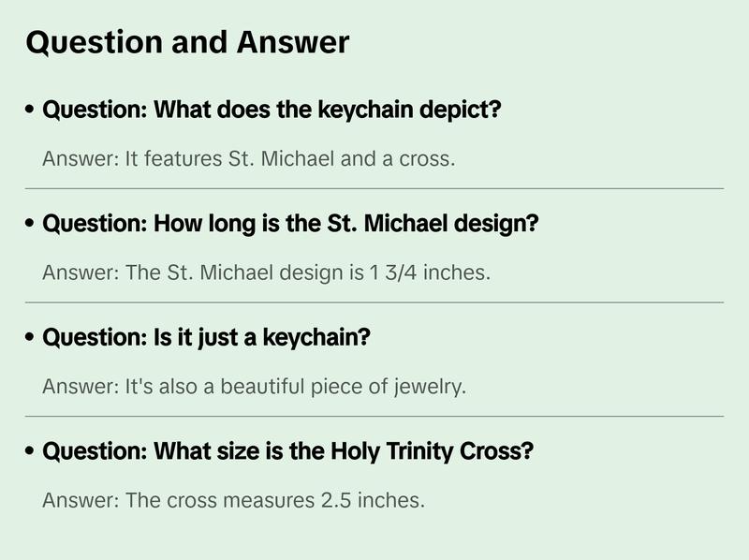Click the "Is it just a keychain?" question

(x=207, y=337)
